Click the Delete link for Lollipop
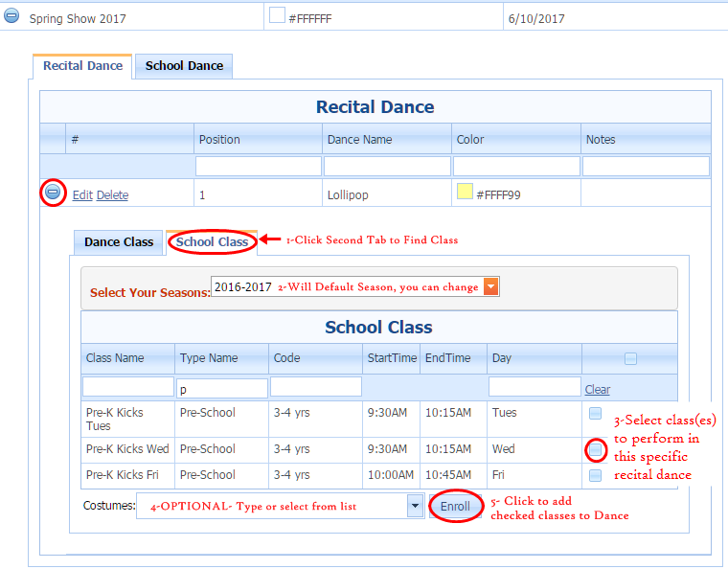The height and width of the screenshot is (569, 728). 112,194
